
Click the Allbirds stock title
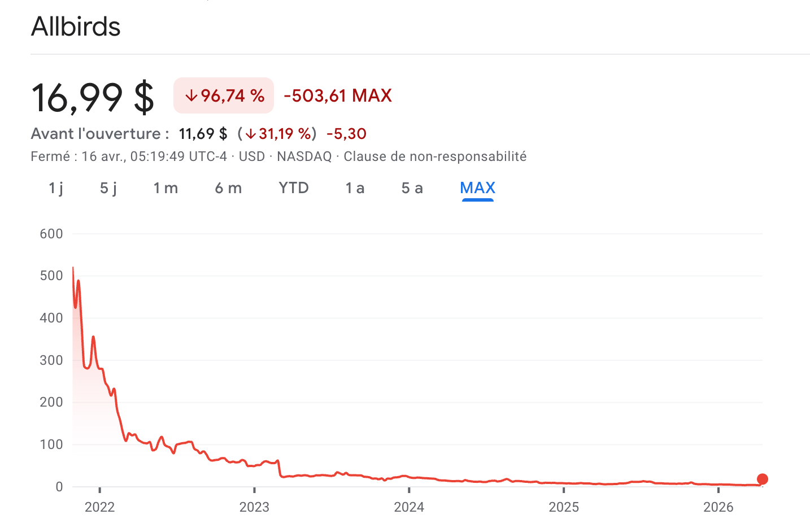76,27
